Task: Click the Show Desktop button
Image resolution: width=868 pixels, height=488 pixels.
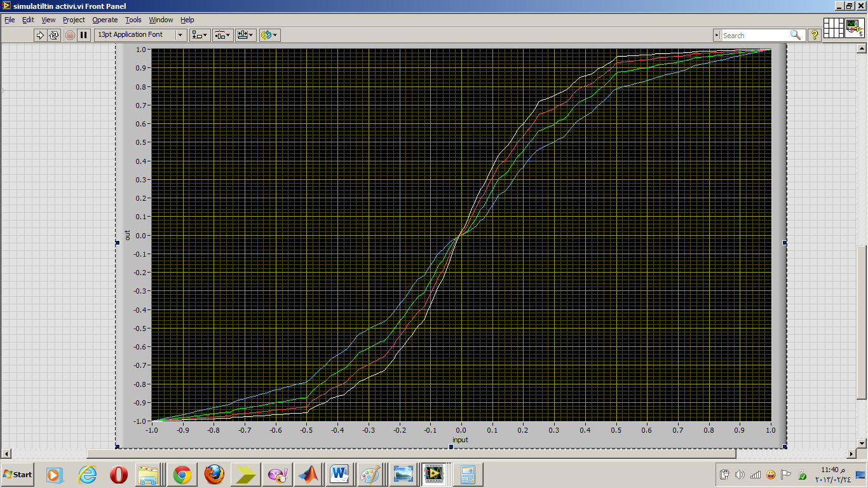Action: click(860, 475)
